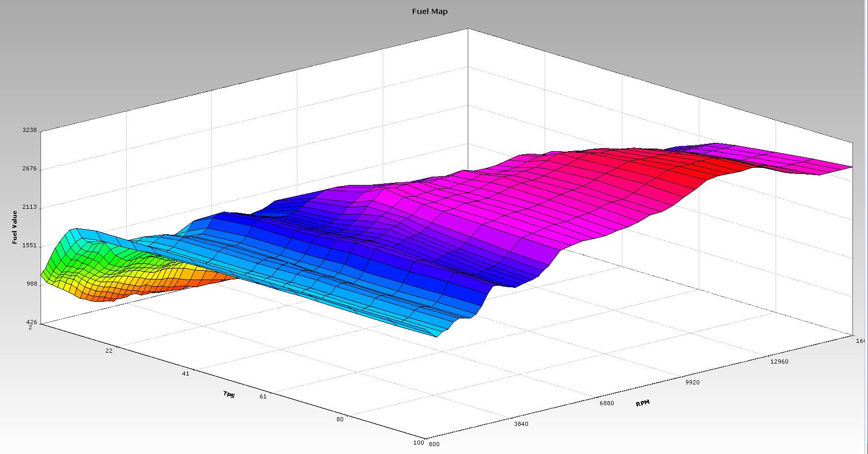The image size is (868, 454).
Task: Click the TPS axis label
Action: tap(229, 395)
